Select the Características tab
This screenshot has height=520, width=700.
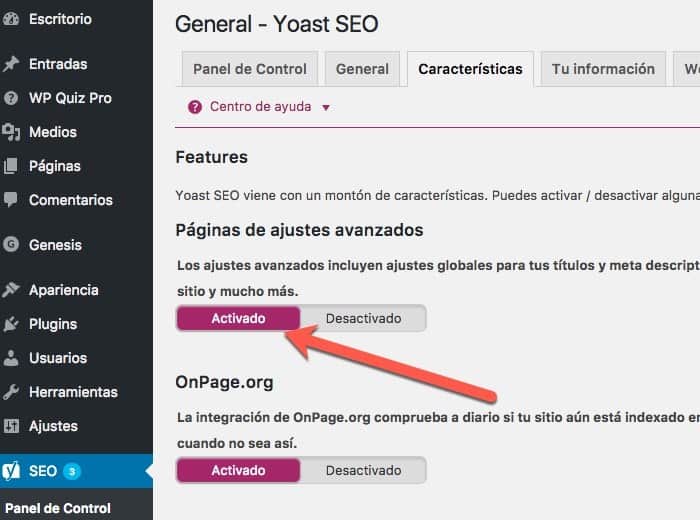(470, 69)
